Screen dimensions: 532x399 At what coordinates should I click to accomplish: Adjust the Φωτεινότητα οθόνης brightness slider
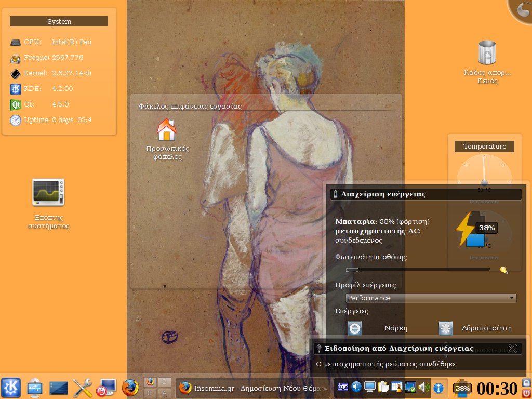click(x=418, y=270)
